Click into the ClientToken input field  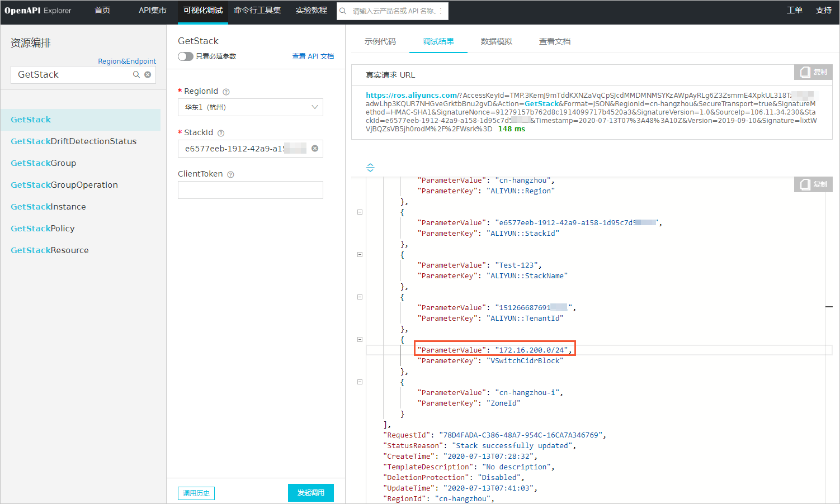click(251, 190)
